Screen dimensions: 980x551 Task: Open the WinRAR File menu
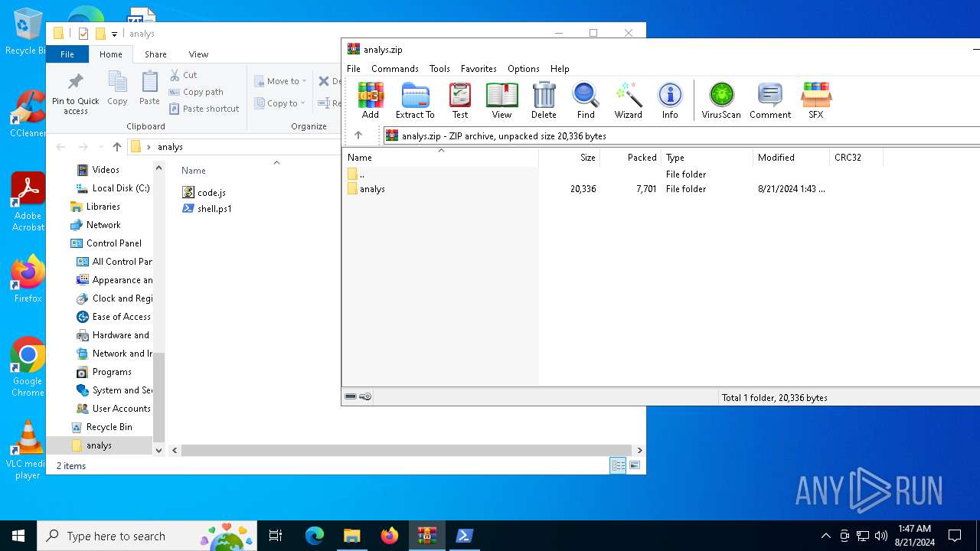(x=354, y=68)
